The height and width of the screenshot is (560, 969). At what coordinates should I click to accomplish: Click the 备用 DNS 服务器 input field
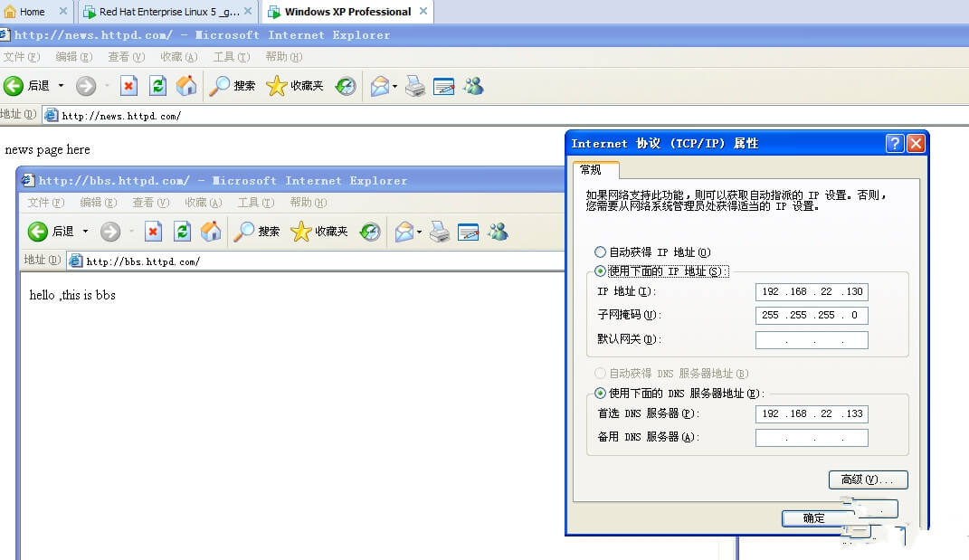pyautogui.click(x=812, y=438)
